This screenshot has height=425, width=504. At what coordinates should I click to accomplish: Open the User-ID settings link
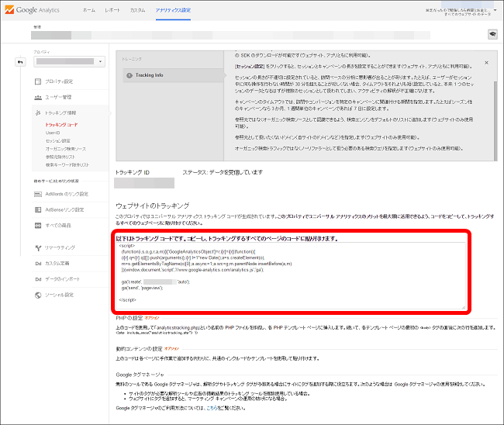(x=53, y=133)
